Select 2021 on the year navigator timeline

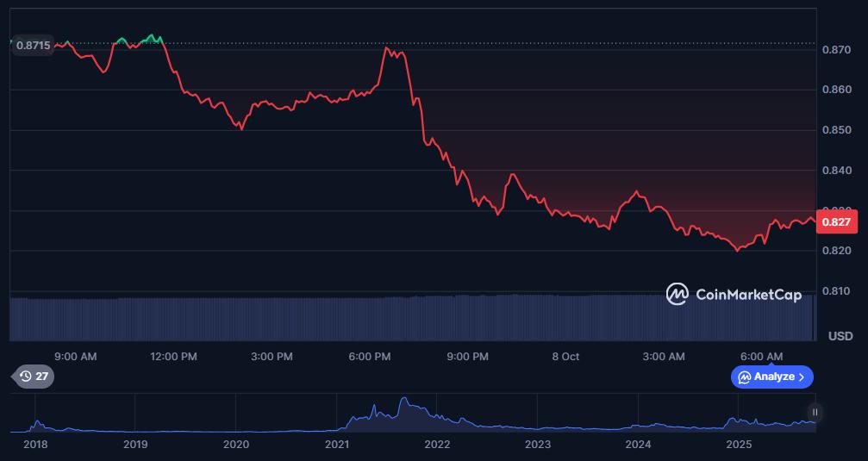337,445
